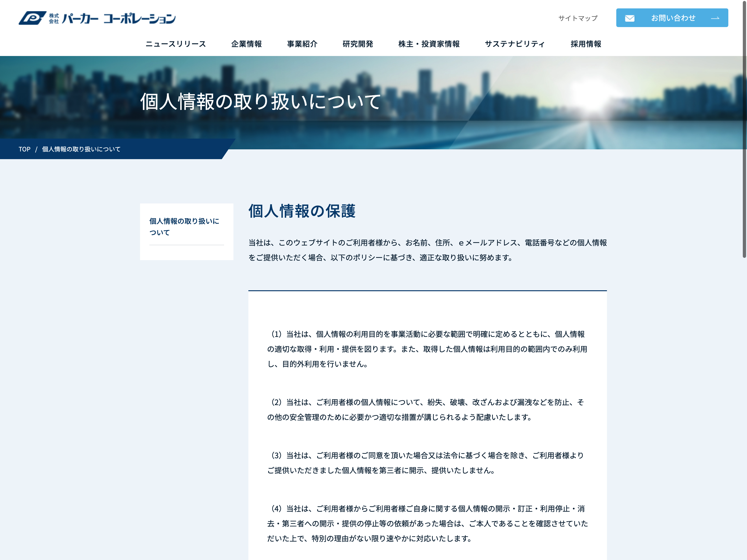Click the 個人情報の保護 heading

tap(302, 211)
